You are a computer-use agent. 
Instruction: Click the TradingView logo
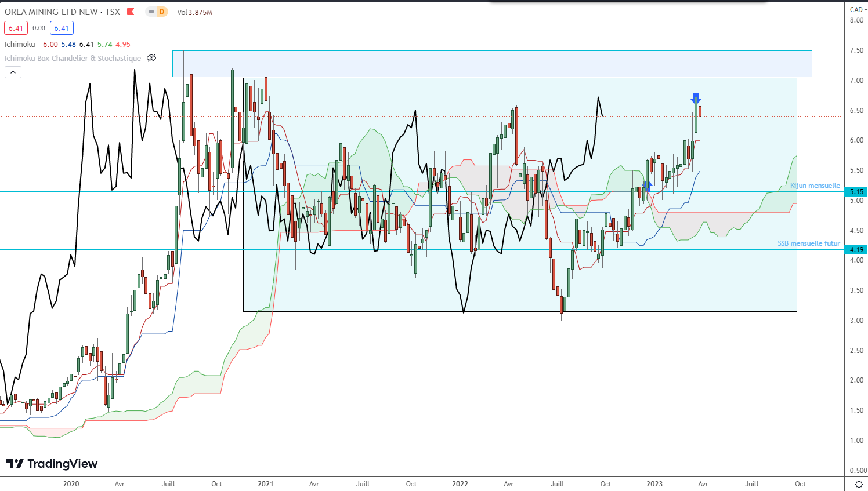coord(52,464)
